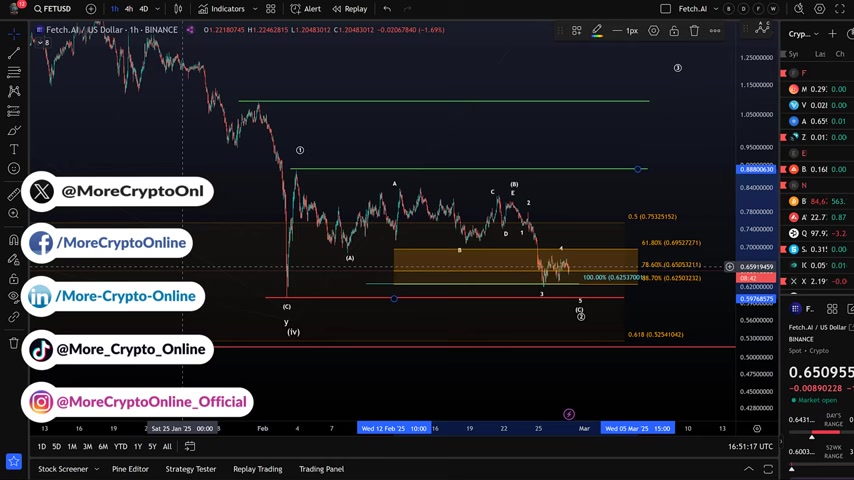Open more options in floating drawing toolbar
854x480 pixels.
[x=715, y=31]
